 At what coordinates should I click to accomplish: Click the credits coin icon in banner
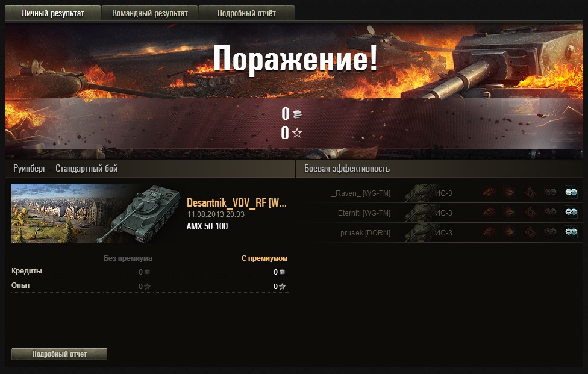coord(298,114)
